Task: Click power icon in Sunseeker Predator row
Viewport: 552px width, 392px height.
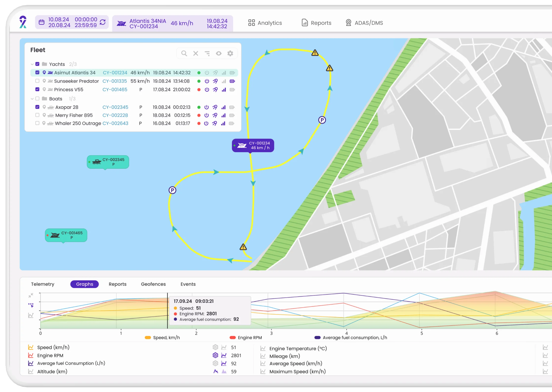Action: (207, 81)
